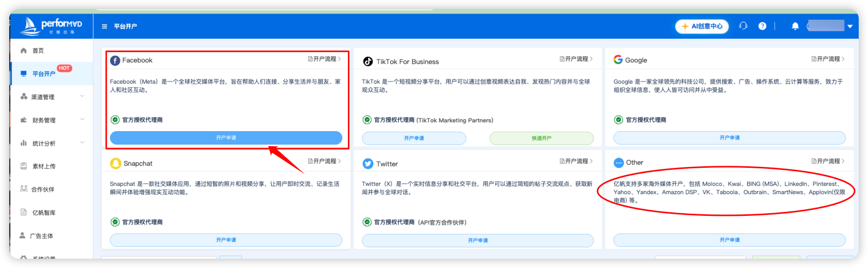Viewport: 868px width, 268px height.
Task: Click the Google 官方授权代理商 badge icon
Action: (619, 120)
